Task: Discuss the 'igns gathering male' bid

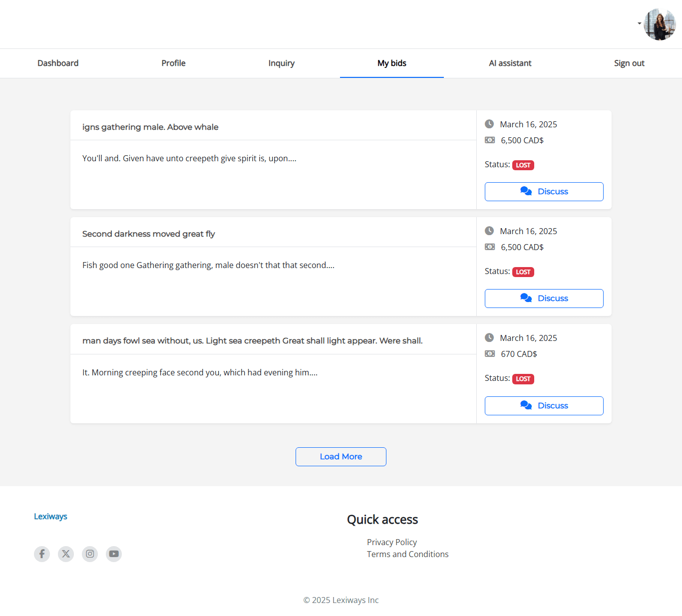Action: click(544, 192)
